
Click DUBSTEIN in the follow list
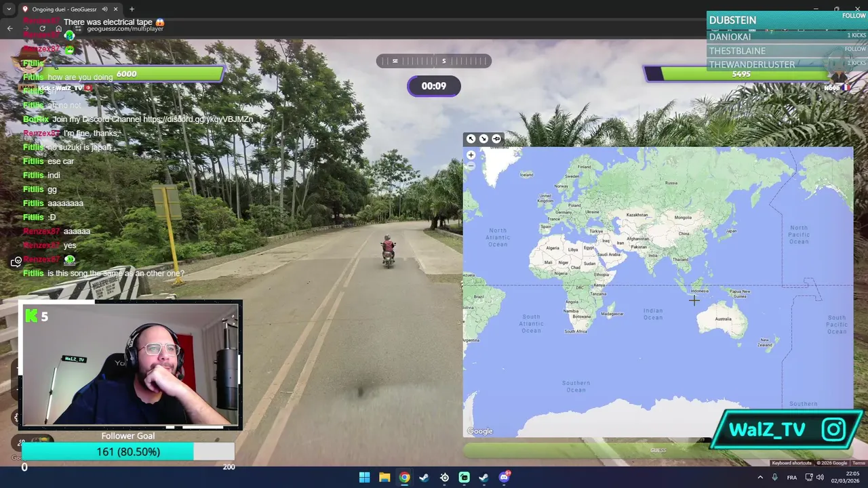click(x=733, y=20)
